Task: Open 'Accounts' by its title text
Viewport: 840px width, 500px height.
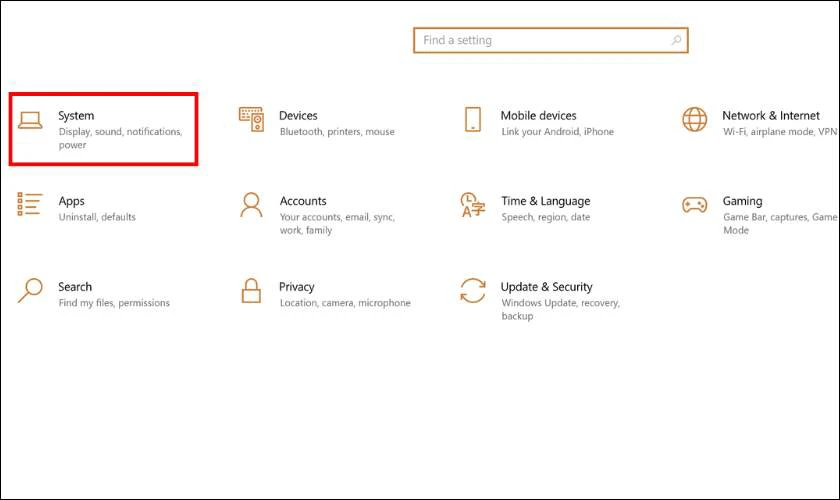Action: point(303,201)
